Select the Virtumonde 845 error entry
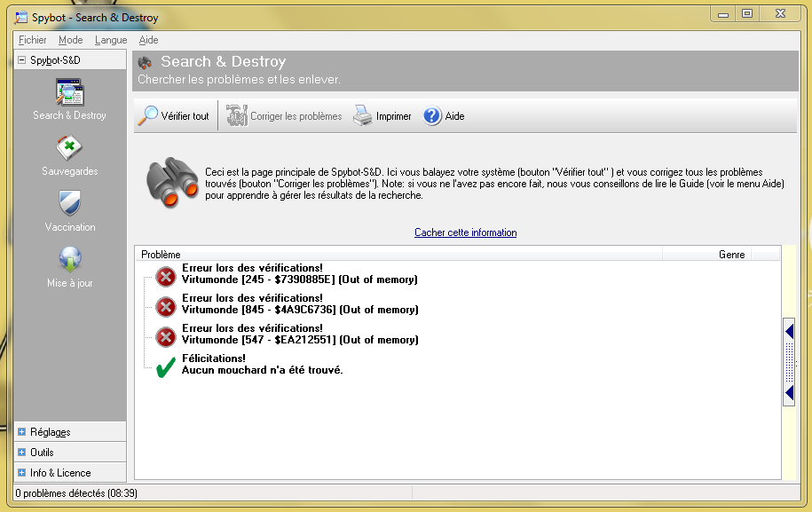The image size is (812, 512). pyautogui.click(x=299, y=310)
